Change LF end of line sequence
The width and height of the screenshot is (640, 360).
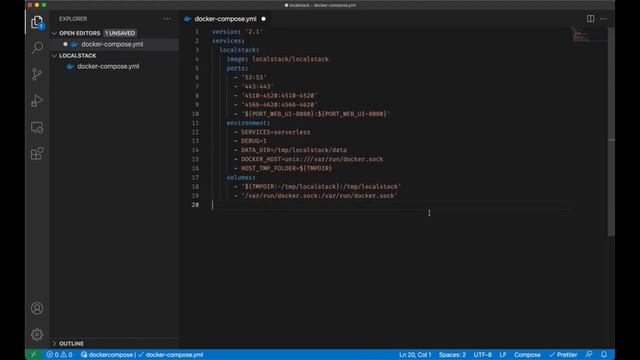click(503, 355)
